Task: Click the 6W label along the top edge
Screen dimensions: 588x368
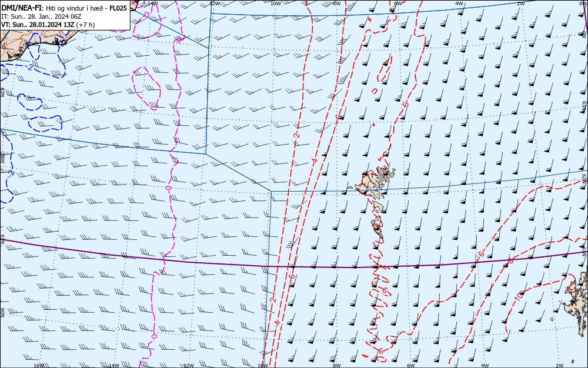Action: coord(398,4)
